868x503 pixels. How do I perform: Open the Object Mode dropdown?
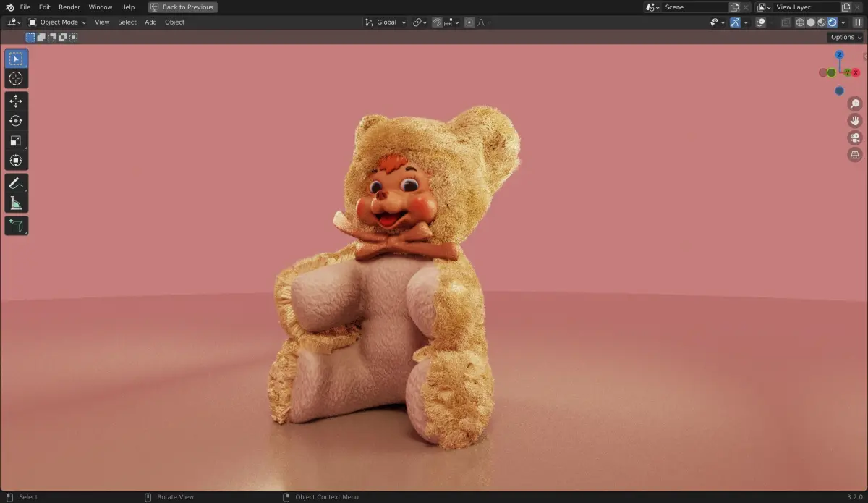57,22
